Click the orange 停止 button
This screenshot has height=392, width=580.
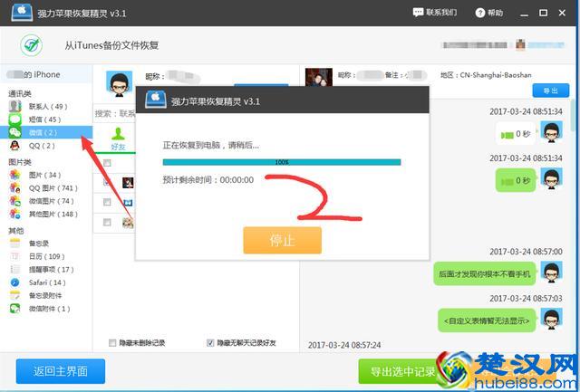[282, 241]
